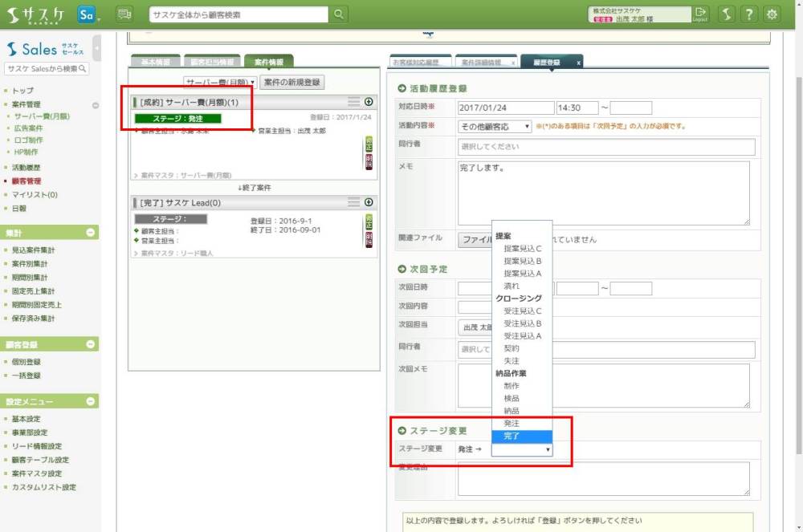The height and width of the screenshot is (532, 803).
Task: Click the plus icon on サーバー費(月額) deal
Action: pos(369,102)
